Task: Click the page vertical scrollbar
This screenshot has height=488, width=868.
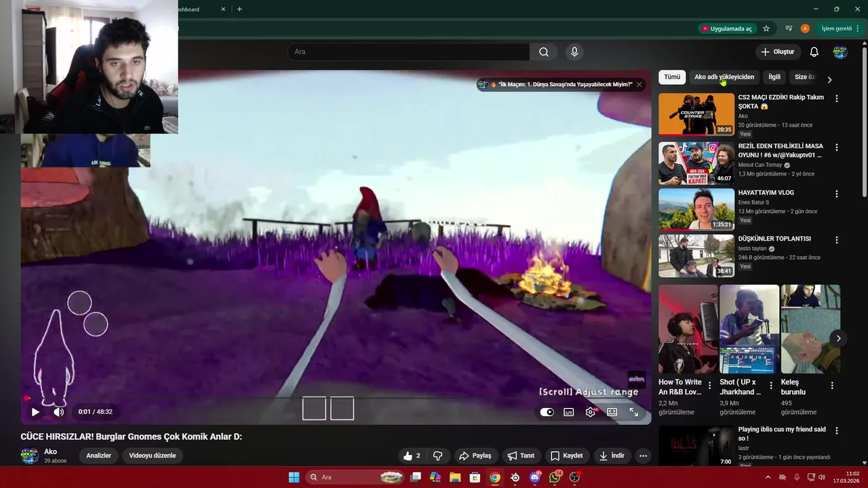Action: tap(864, 122)
